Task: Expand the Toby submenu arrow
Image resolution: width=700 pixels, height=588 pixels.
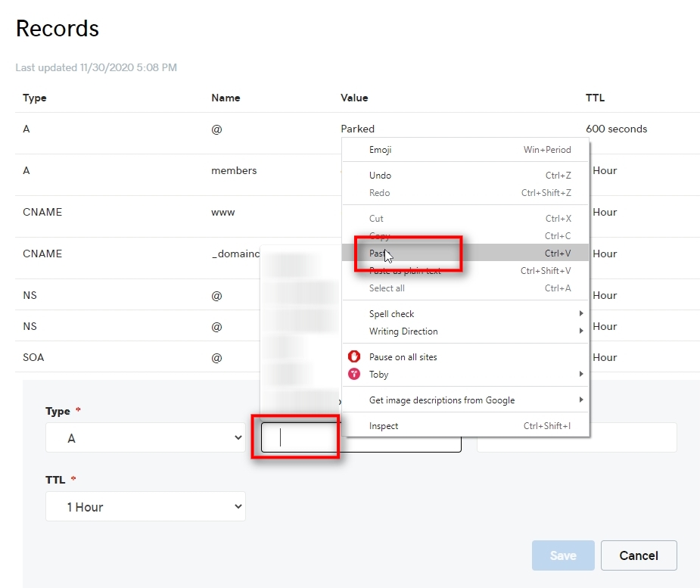Action: click(580, 374)
